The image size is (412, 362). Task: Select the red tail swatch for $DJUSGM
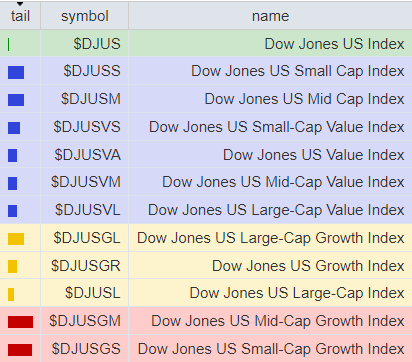[20, 322]
